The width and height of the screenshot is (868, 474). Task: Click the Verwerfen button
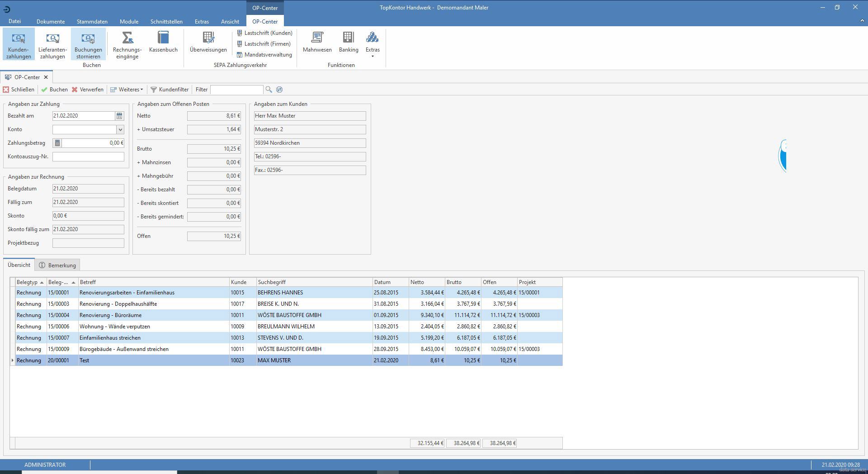[x=87, y=90]
